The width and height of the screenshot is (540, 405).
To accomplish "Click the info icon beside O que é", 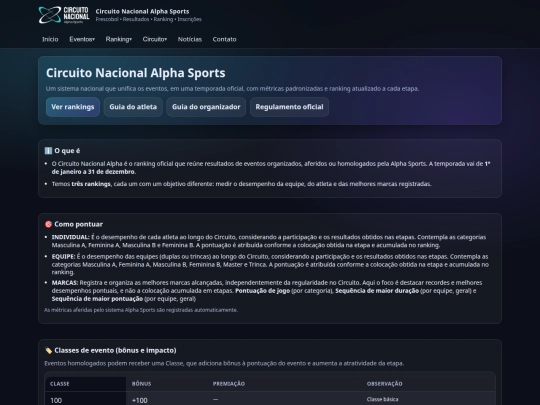I will (x=48, y=151).
